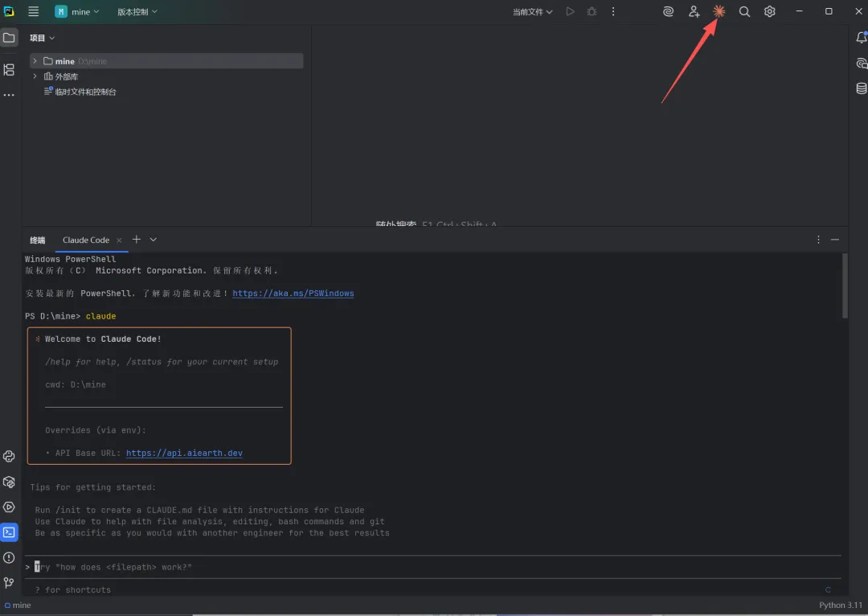
Task: Open the 版本控制 dropdown menu
Action: (x=137, y=11)
